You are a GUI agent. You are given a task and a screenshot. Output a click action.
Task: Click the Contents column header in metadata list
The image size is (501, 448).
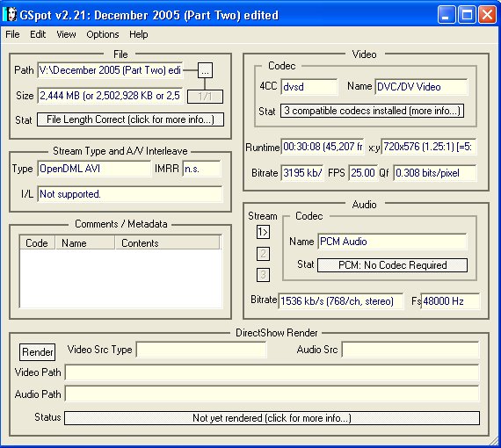point(167,243)
